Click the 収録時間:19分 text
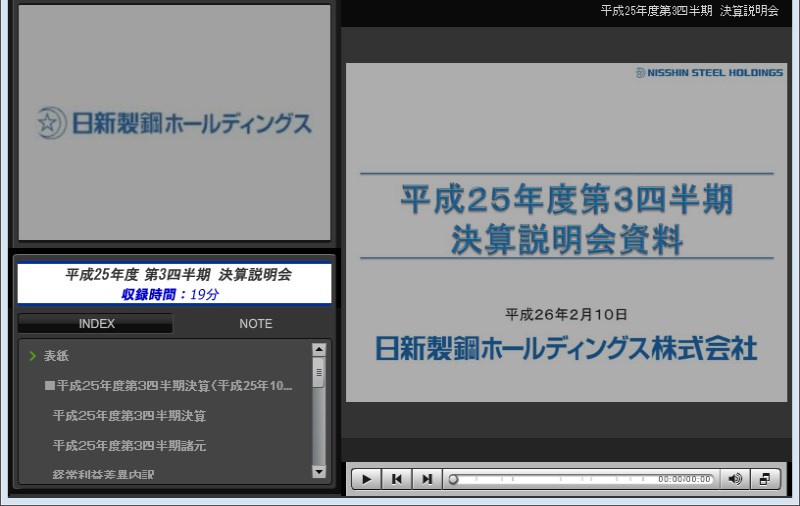800x506 pixels. (x=170, y=294)
